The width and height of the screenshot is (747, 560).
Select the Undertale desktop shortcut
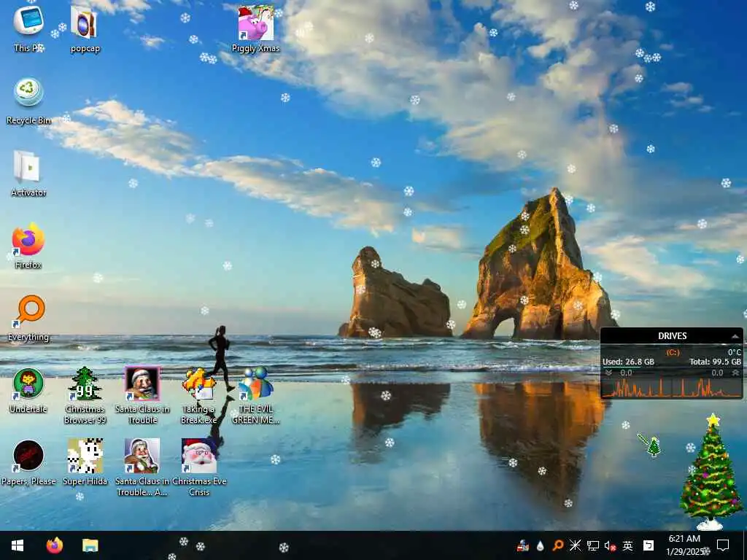tap(28, 390)
